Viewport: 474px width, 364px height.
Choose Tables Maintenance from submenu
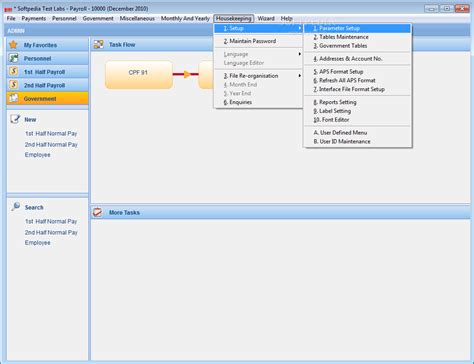(357, 37)
